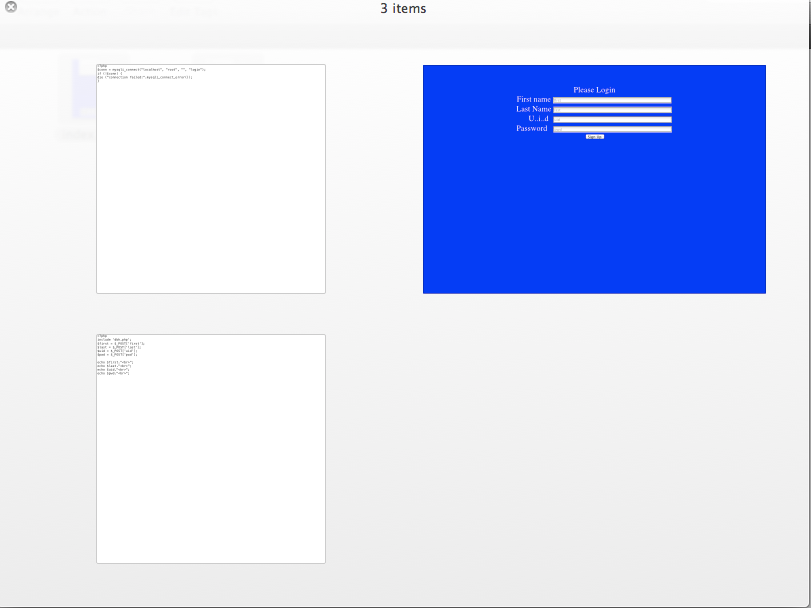
Task: Click the First name label text
Action: [533, 99]
